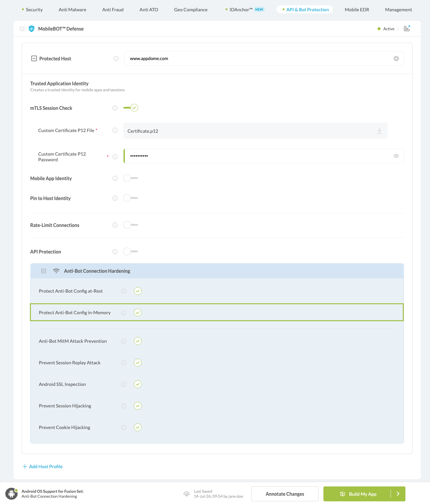Click info icon beside Mobile App Identity
430x504 pixels.
(115, 178)
